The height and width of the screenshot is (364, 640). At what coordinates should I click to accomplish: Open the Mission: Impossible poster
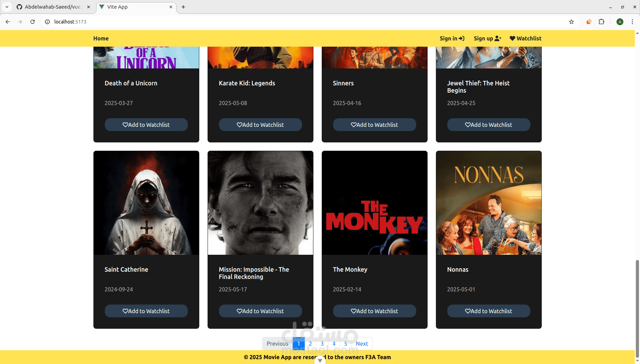260,203
